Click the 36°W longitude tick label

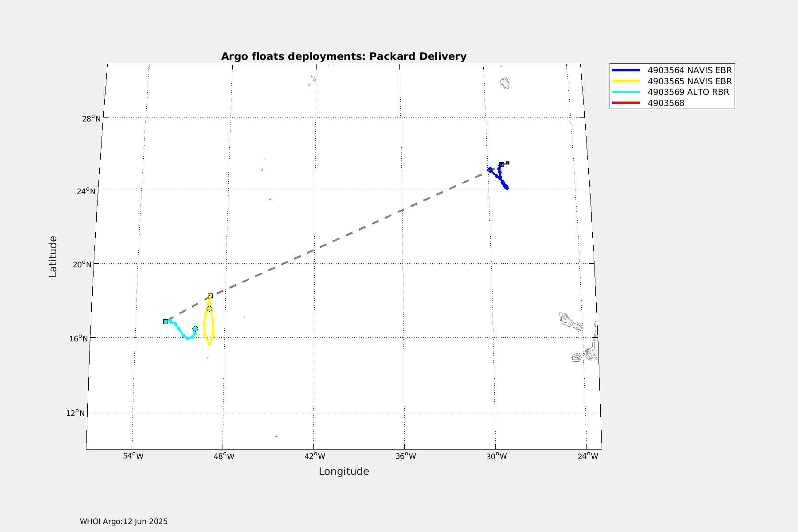click(406, 456)
